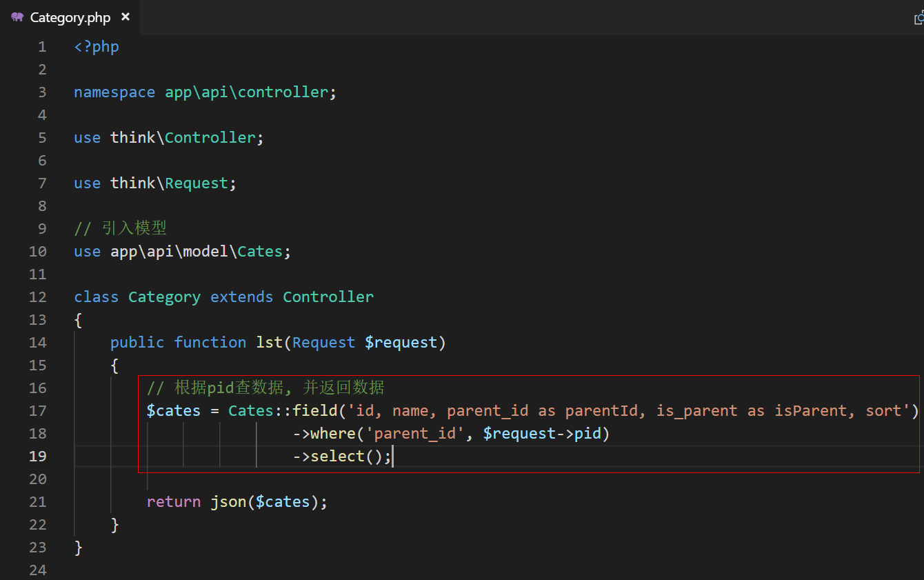Screen dimensions: 924x580
Task: Click 'Controller' after the extends keyword
Action: click(328, 297)
